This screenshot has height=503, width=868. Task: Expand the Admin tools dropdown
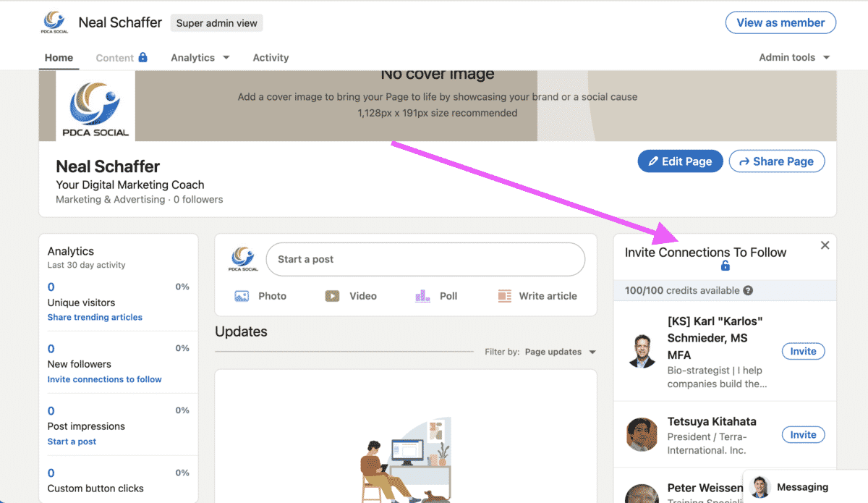click(x=794, y=58)
